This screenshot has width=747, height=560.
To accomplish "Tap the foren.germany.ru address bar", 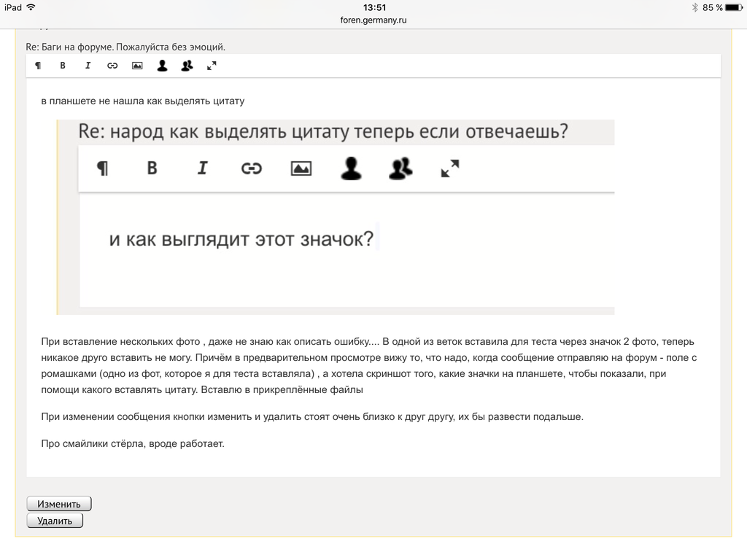I will point(373,20).
